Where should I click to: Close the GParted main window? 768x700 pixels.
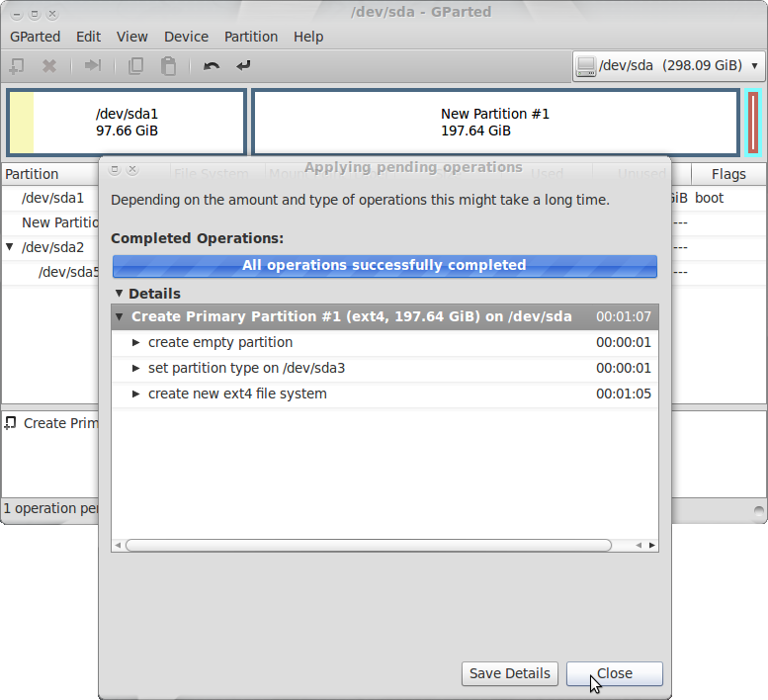coord(52,14)
